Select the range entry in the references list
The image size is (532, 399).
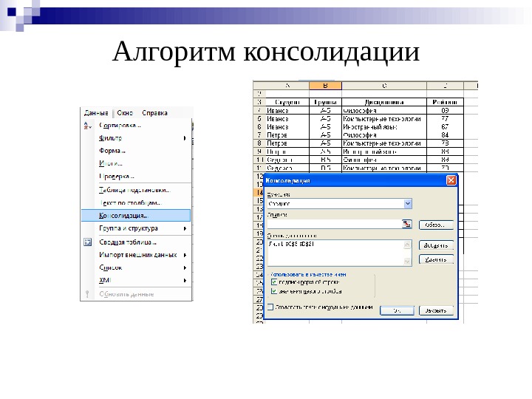click(291, 244)
